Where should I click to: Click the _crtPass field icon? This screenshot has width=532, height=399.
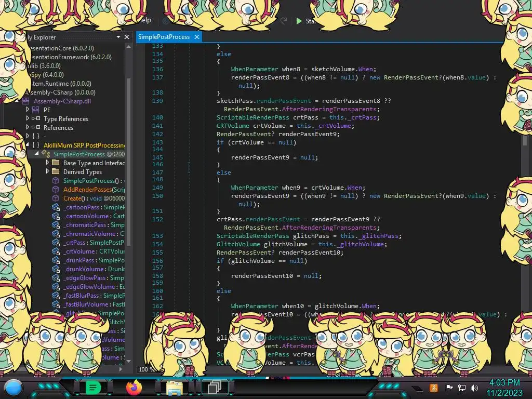click(x=56, y=242)
